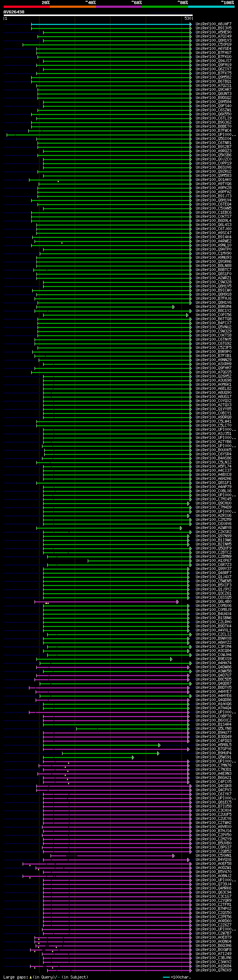This screenshot has width=238, height=980.
Task: Select the UniRef100_B9HUP4 label
Action: pyautogui.click(x=214, y=753)
